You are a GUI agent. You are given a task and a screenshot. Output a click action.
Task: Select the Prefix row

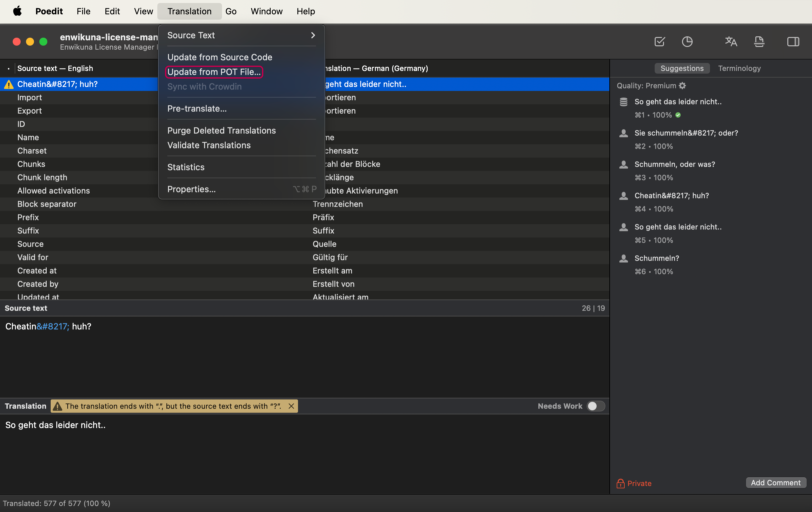coord(304,218)
